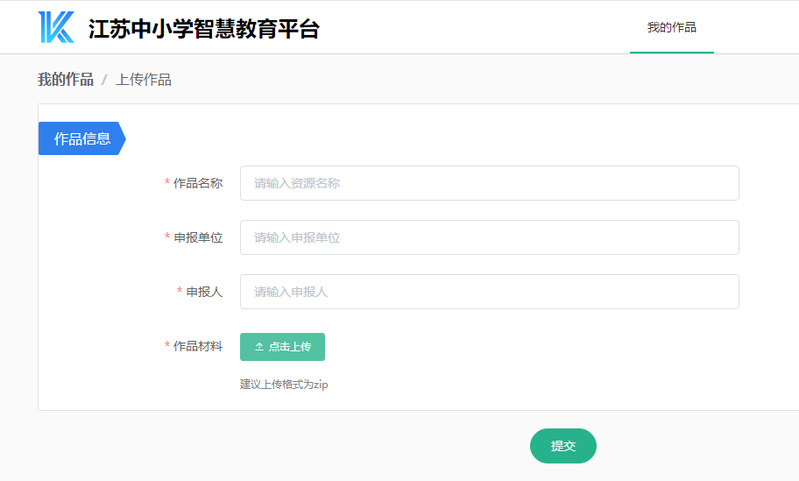799x481 pixels.
Task: Go back via the 我的作品 breadcrumb
Action: 65,80
